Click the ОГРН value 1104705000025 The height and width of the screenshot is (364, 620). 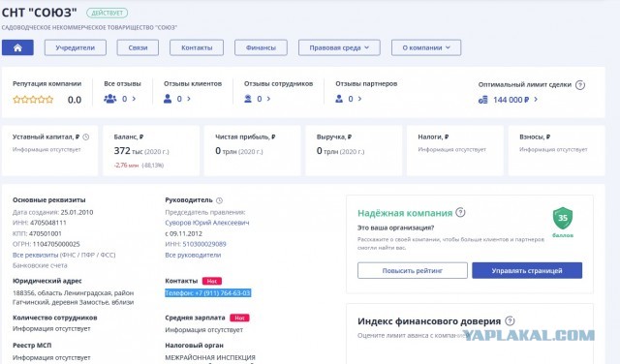[56, 244]
